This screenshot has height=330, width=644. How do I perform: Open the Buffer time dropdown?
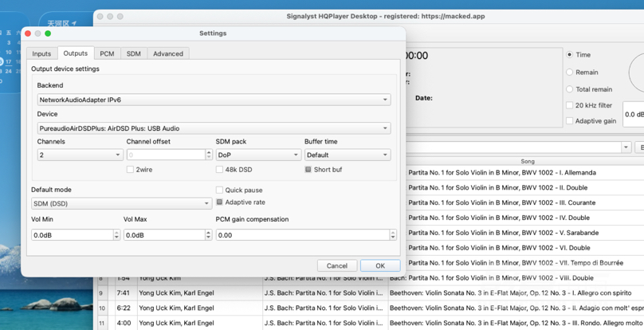(348, 155)
